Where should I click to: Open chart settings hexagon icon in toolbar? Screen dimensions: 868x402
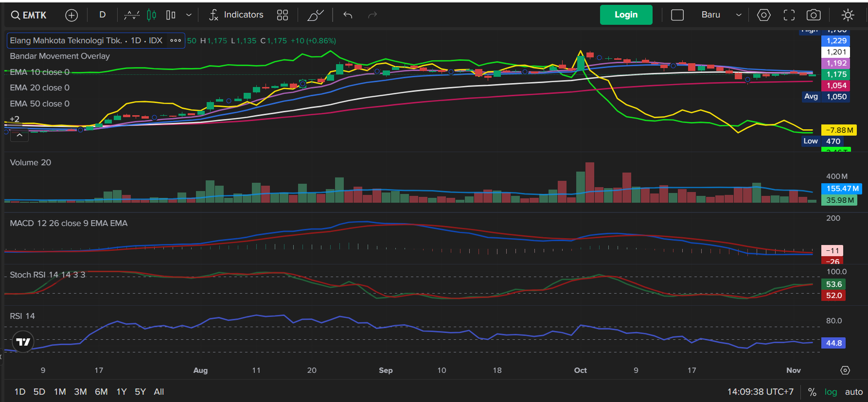tap(763, 15)
